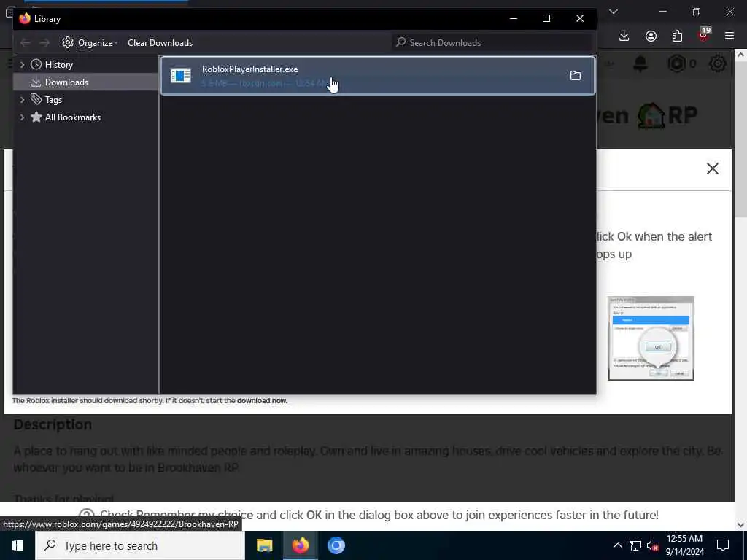
Task: Expand the Tags tree node
Action: pyautogui.click(x=22, y=99)
